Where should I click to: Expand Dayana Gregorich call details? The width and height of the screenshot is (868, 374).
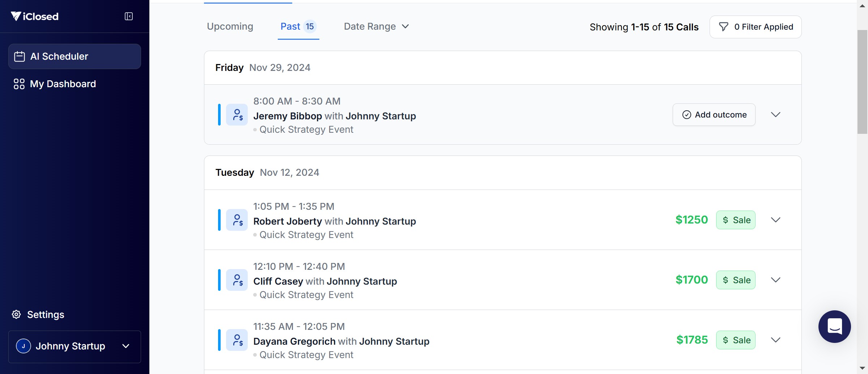(775, 340)
